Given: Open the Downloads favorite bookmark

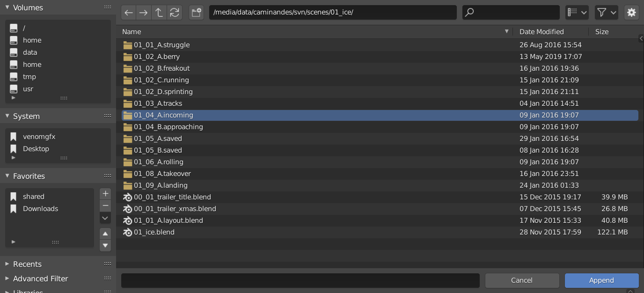Looking at the screenshot, I should 50,209.
